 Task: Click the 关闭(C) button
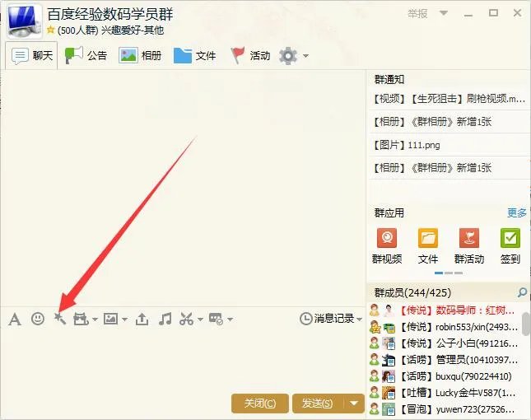tap(260, 403)
